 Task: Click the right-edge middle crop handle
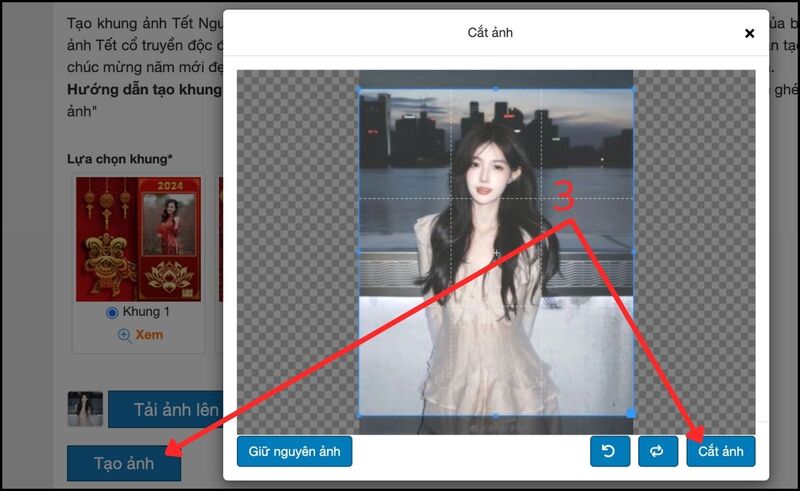pyautogui.click(x=633, y=252)
